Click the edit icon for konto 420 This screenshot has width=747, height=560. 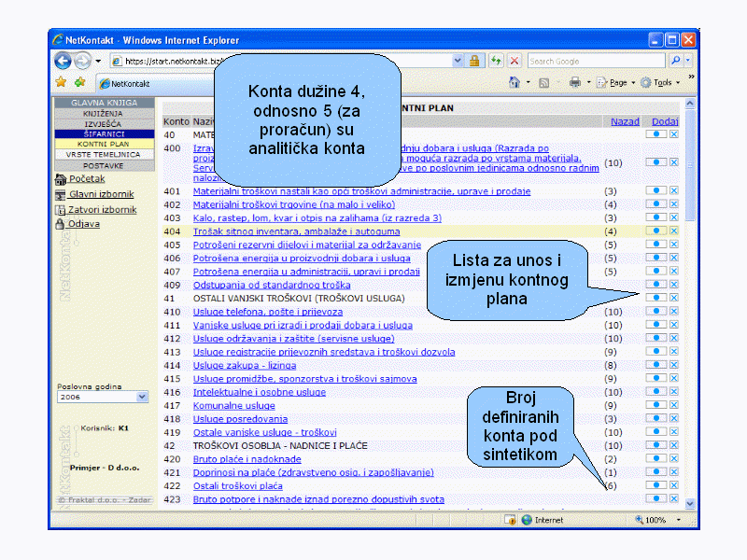(x=656, y=458)
